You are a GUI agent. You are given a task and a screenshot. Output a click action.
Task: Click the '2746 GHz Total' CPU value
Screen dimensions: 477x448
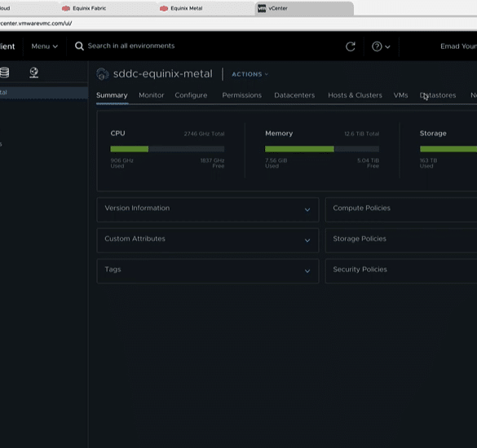(204, 134)
